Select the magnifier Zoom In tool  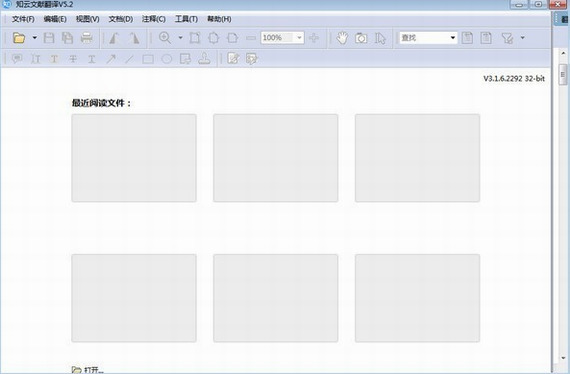tap(165, 38)
